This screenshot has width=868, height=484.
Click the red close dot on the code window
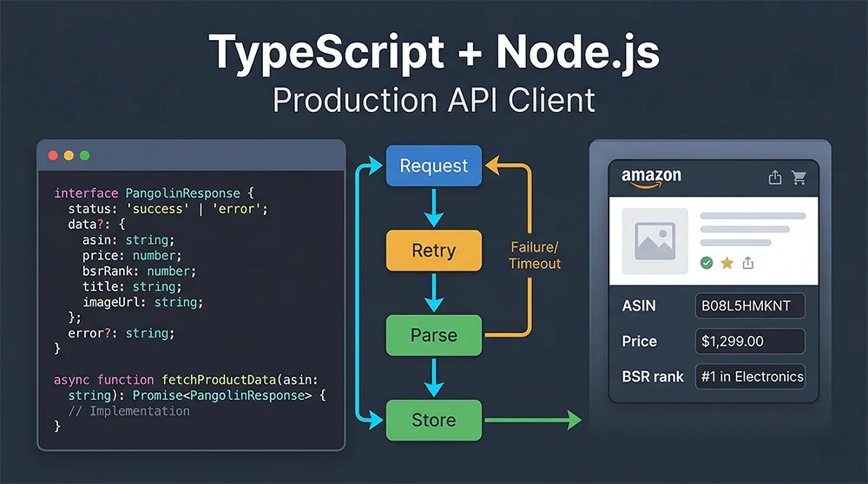pyautogui.click(x=53, y=155)
